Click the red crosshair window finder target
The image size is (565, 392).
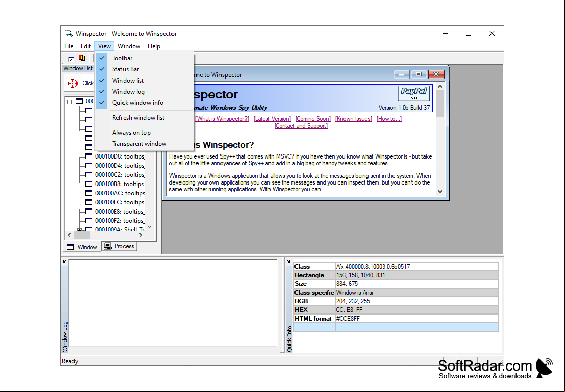click(x=73, y=83)
